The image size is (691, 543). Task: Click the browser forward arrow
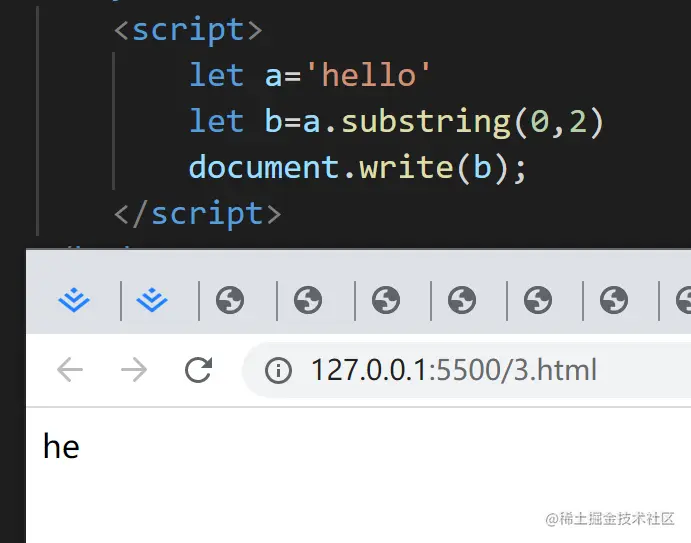tap(133, 371)
